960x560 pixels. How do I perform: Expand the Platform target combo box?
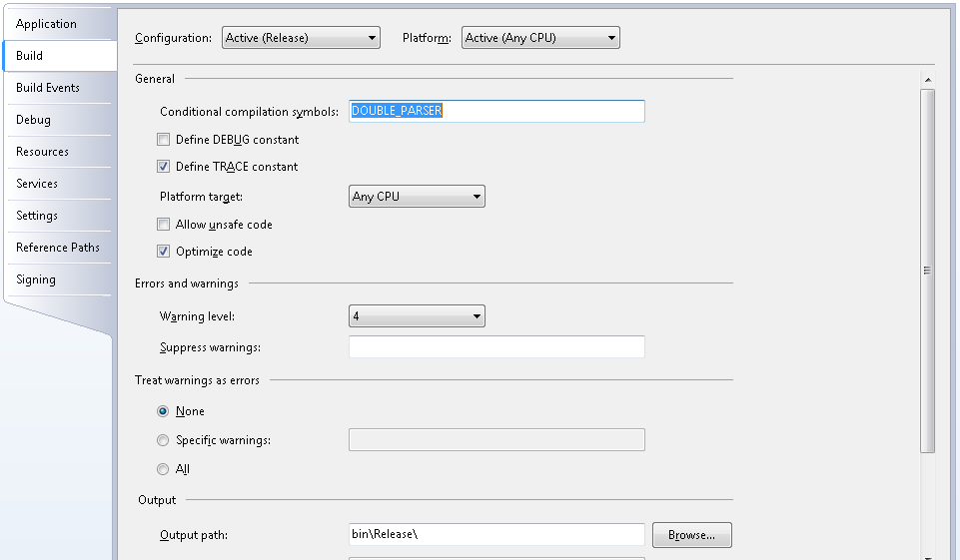pyautogui.click(x=417, y=197)
